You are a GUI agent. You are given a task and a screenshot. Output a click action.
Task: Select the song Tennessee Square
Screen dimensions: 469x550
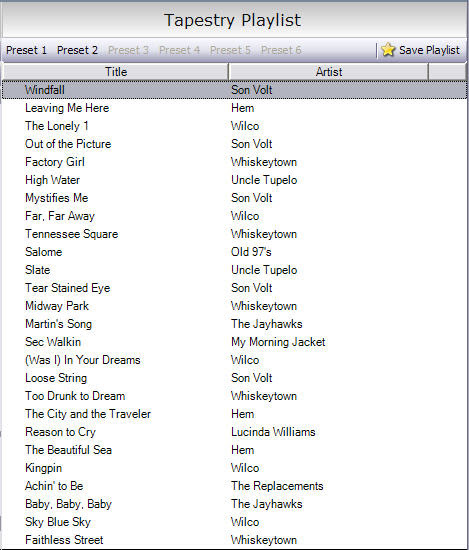pyautogui.click(x=72, y=234)
